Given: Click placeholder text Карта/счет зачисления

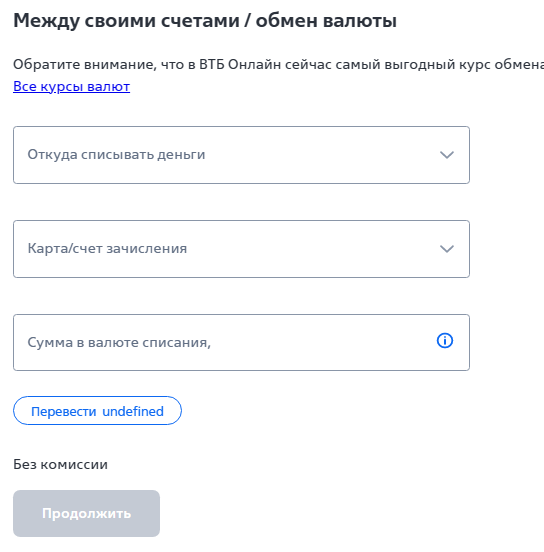Looking at the screenshot, I should (107, 249).
